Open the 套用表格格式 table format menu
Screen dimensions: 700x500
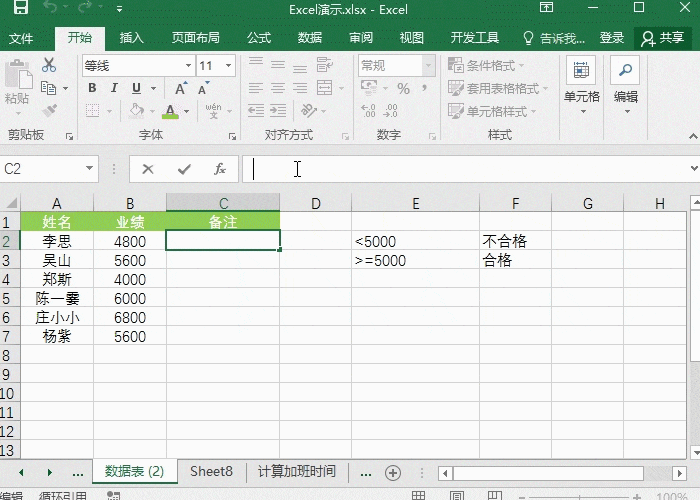tap(498, 88)
